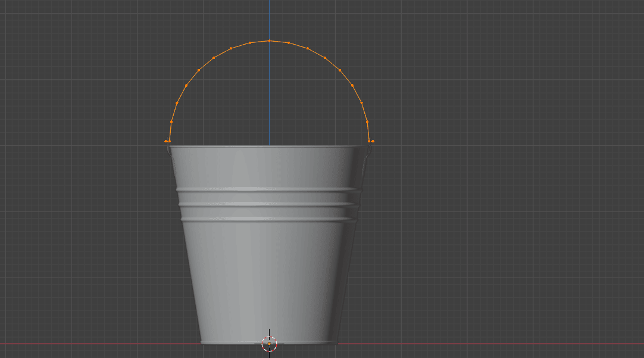This screenshot has height=358, width=644.
Task: Select the right handle vertex directly above the rim
Action: [369, 141]
